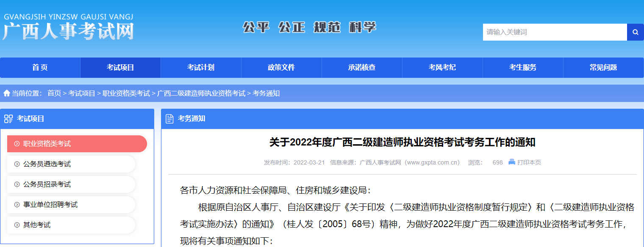Open the 常见问题 navigation menu

click(x=603, y=67)
